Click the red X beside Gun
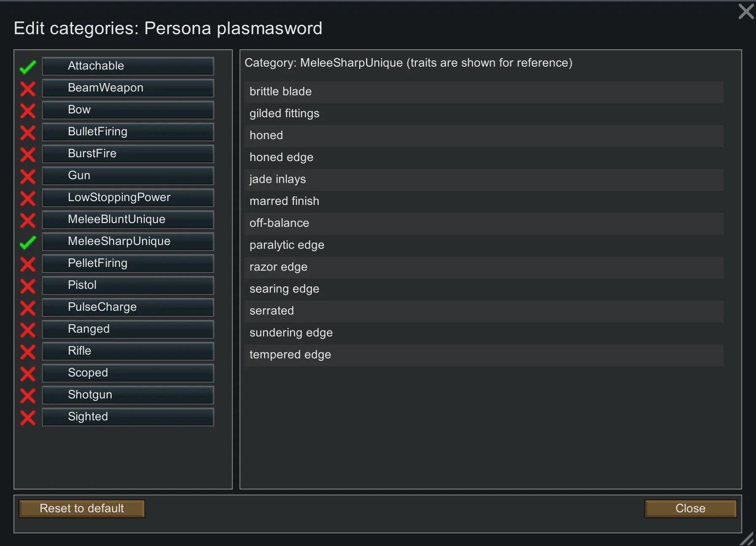The image size is (756, 546). tap(28, 176)
